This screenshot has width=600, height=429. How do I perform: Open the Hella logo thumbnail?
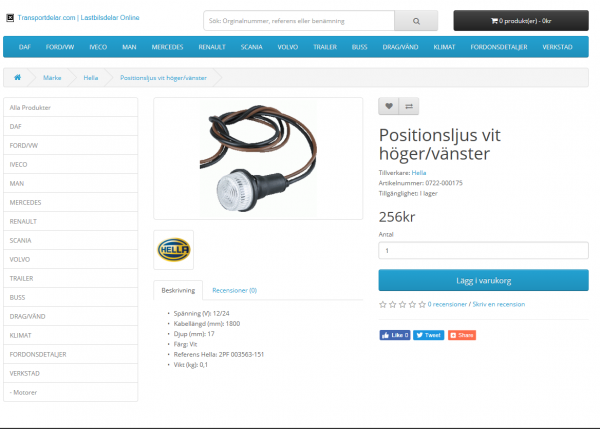174,250
